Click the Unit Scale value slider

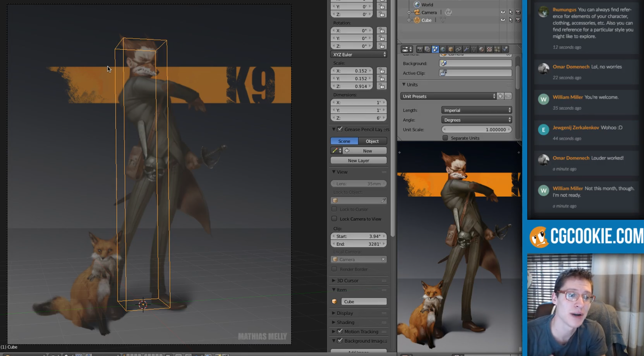click(476, 130)
